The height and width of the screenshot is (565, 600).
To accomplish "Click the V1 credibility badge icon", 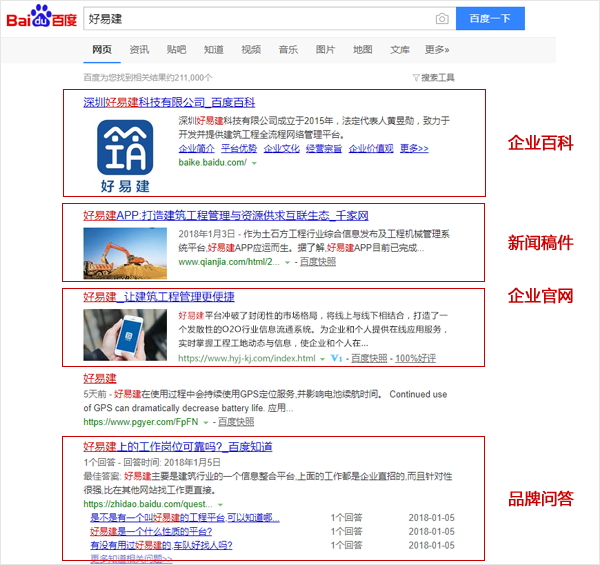I will (x=336, y=358).
